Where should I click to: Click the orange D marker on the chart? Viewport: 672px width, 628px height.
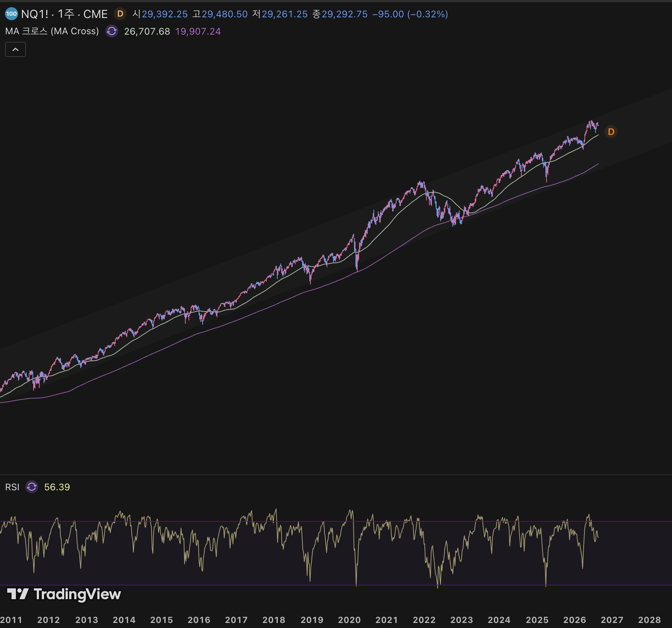click(611, 132)
